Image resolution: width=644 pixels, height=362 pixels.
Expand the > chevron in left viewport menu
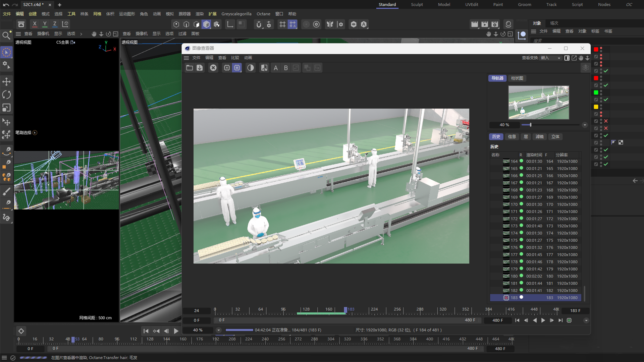[x=81, y=34]
